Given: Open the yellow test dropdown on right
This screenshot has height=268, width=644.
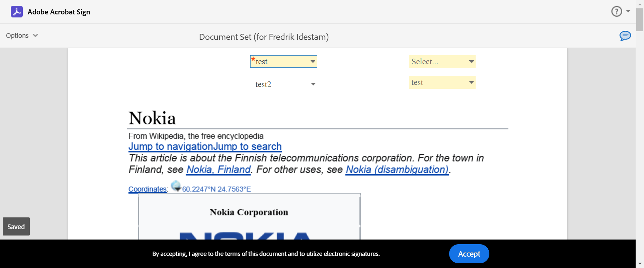Looking at the screenshot, I should coord(442,82).
